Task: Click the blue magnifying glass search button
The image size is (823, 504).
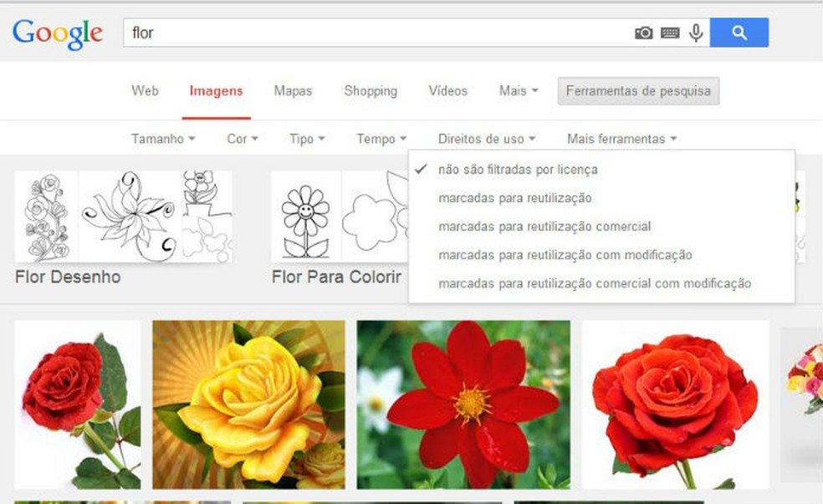Action: coord(739,33)
